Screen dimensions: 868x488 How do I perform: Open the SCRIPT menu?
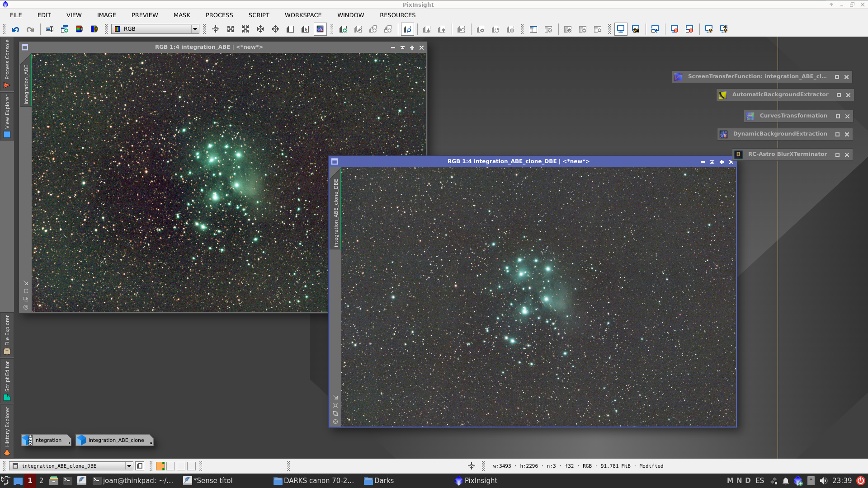click(x=259, y=15)
